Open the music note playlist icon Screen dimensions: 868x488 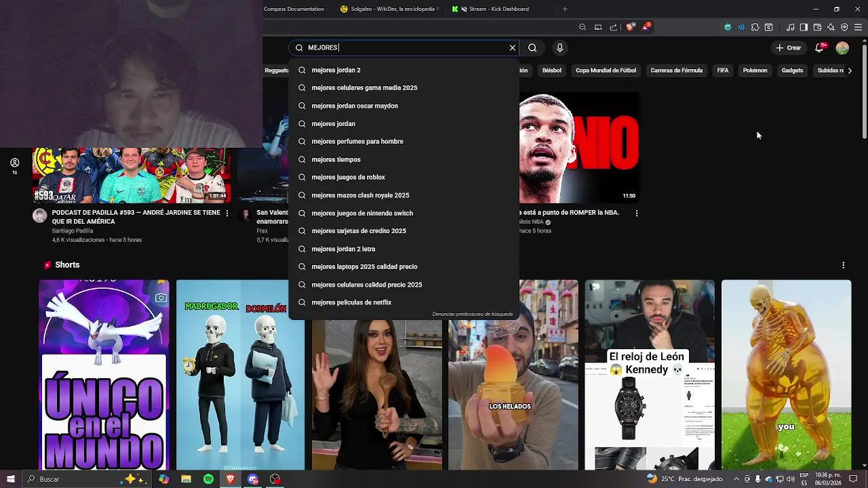pos(790,27)
